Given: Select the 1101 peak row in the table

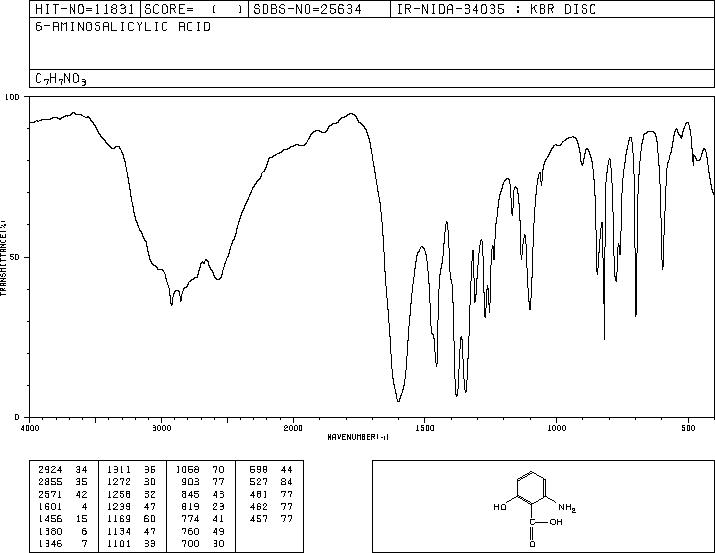Looking at the screenshot, I should pos(131,544).
